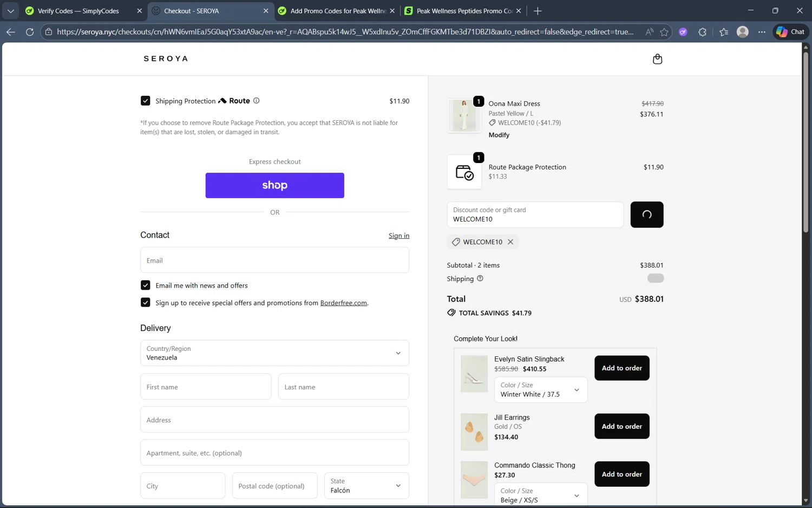Click the browser back arrow
Viewport: 812px width, 508px height.
point(10,32)
